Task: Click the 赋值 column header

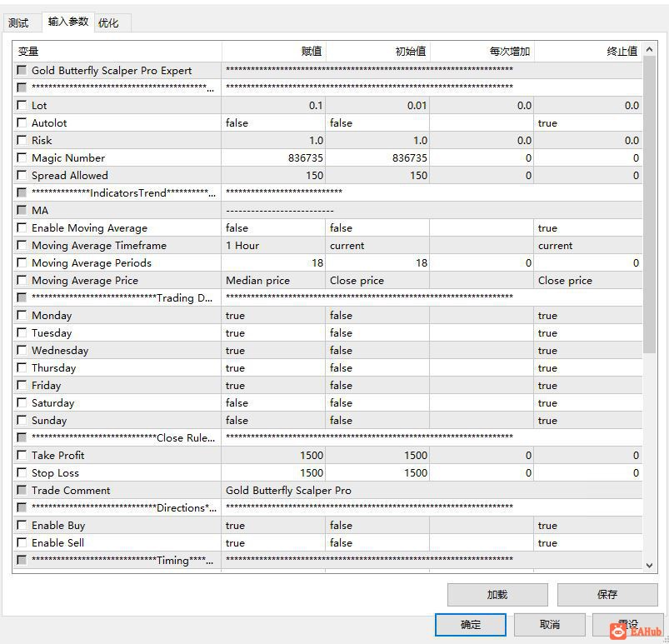Action: (x=273, y=52)
